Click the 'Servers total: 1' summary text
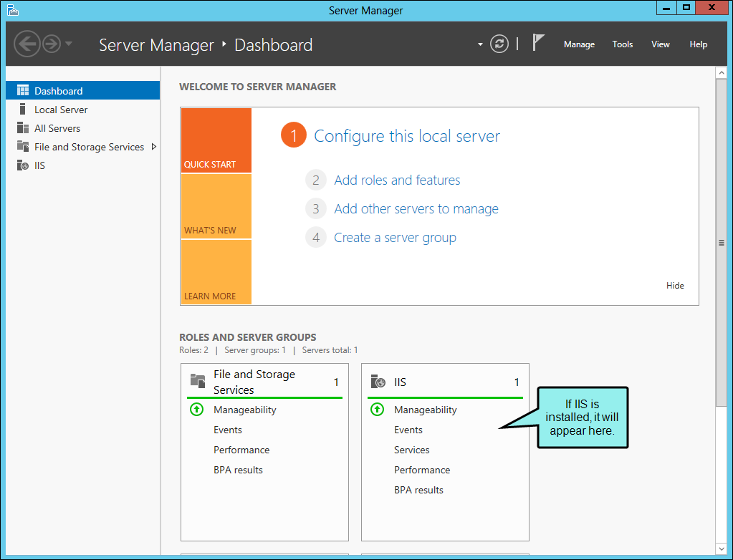Viewport: 733px width, 560px height. 330,350
